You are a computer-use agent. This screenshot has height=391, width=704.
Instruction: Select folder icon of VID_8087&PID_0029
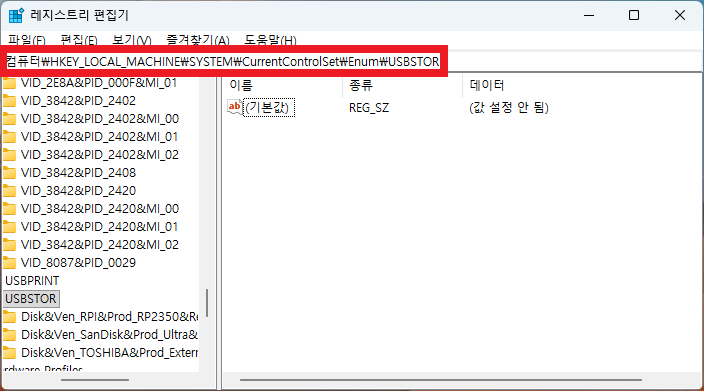click(x=9, y=263)
